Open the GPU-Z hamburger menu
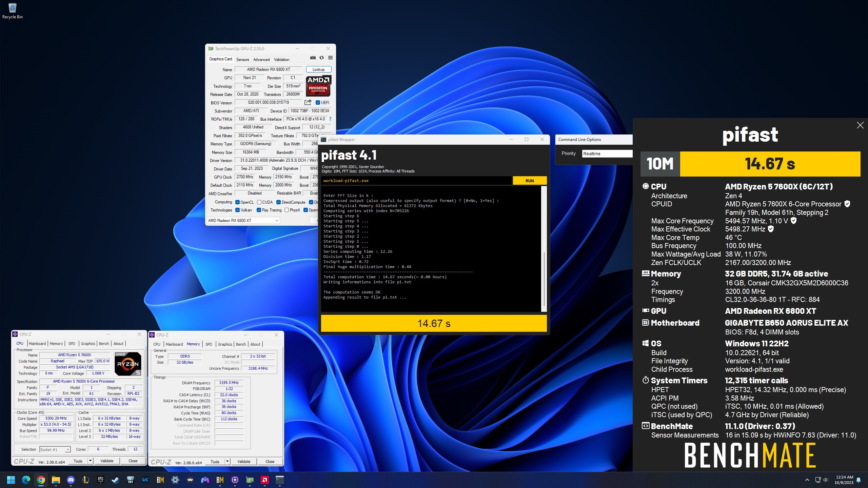The height and width of the screenshot is (488, 868). 330,58
